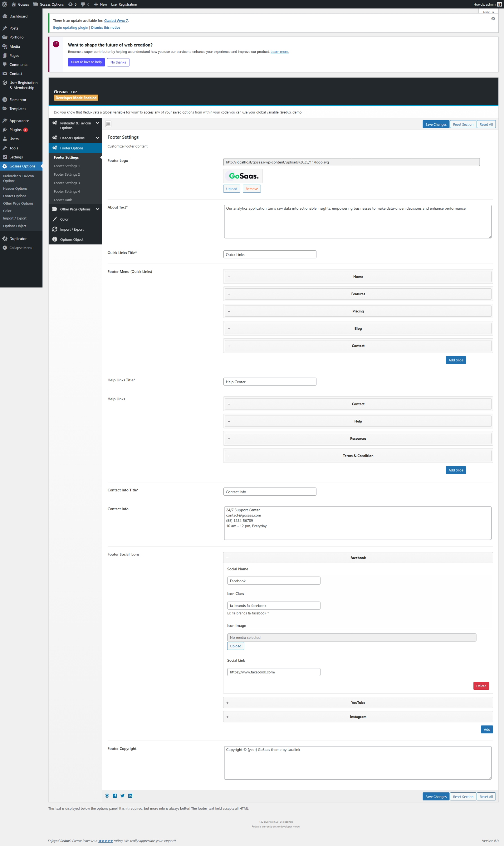Screen dimensions: 504x846
Task: Dismiss the update notice with close icon
Action: point(493,19)
